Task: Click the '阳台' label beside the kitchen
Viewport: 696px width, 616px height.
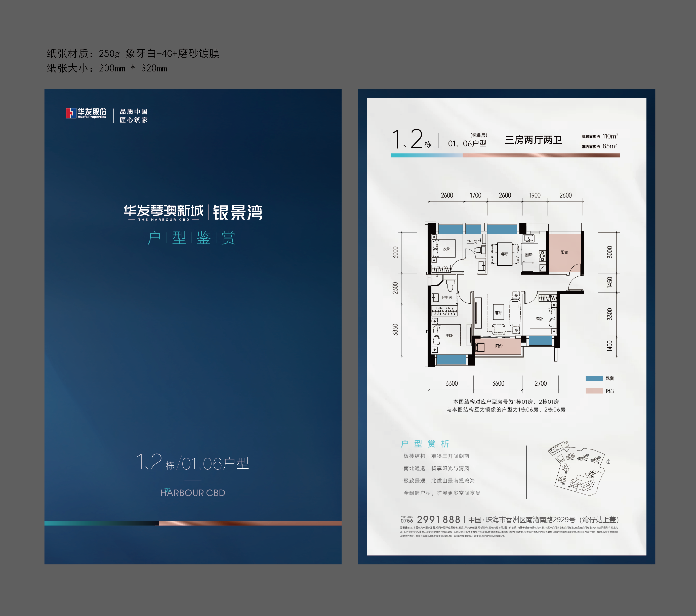Action: (x=564, y=252)
